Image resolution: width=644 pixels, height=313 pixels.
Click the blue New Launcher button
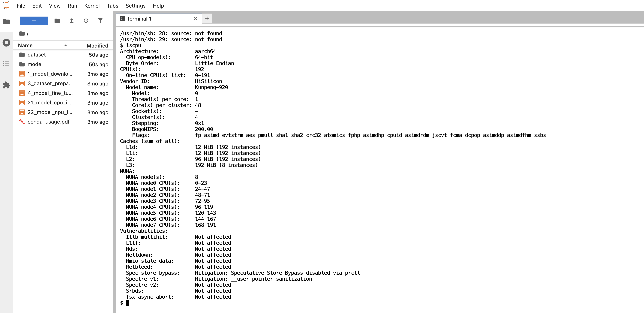[x=34, y=21]
